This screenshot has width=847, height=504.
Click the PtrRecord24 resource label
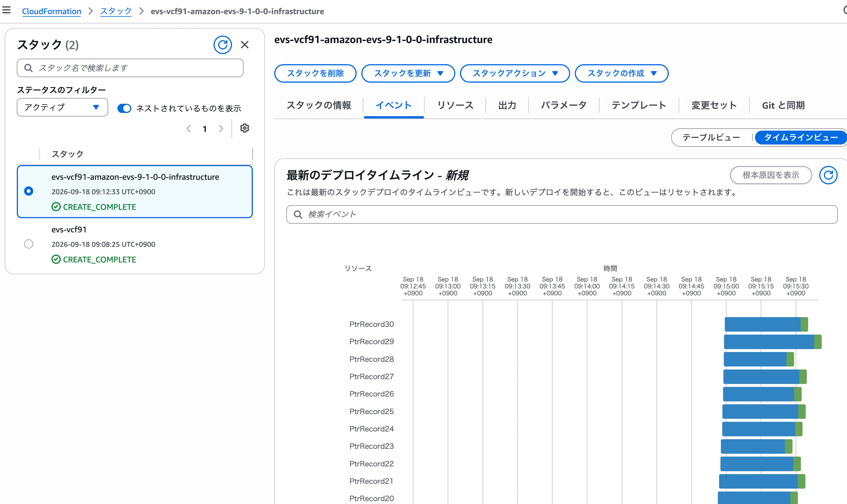pyautogui.click(x=371, y=429)
